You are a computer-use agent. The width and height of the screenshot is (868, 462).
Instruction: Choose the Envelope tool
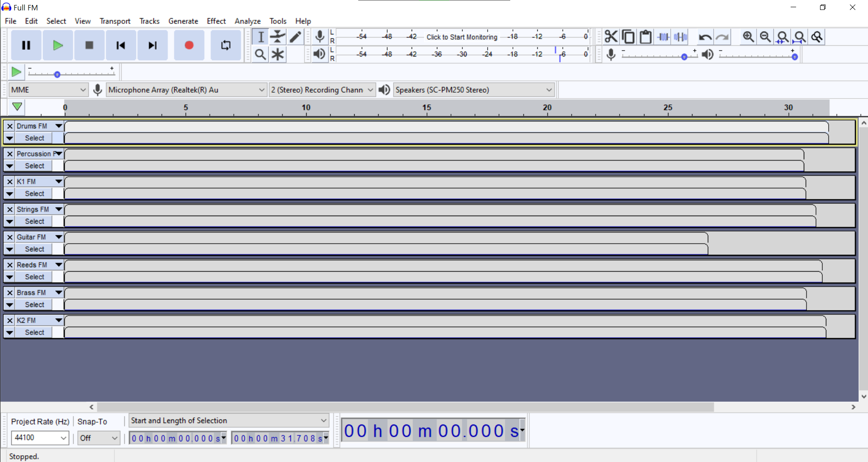coord(278,37)
